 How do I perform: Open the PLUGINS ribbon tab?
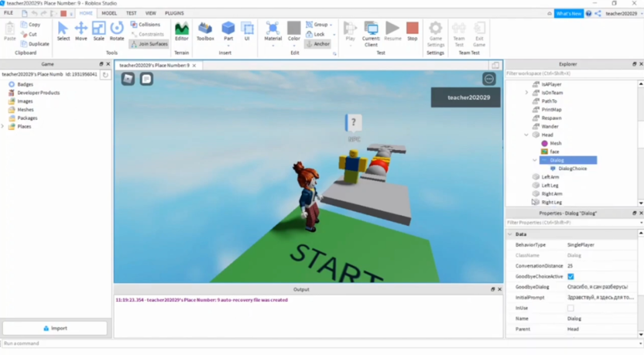tap(174, 13)
